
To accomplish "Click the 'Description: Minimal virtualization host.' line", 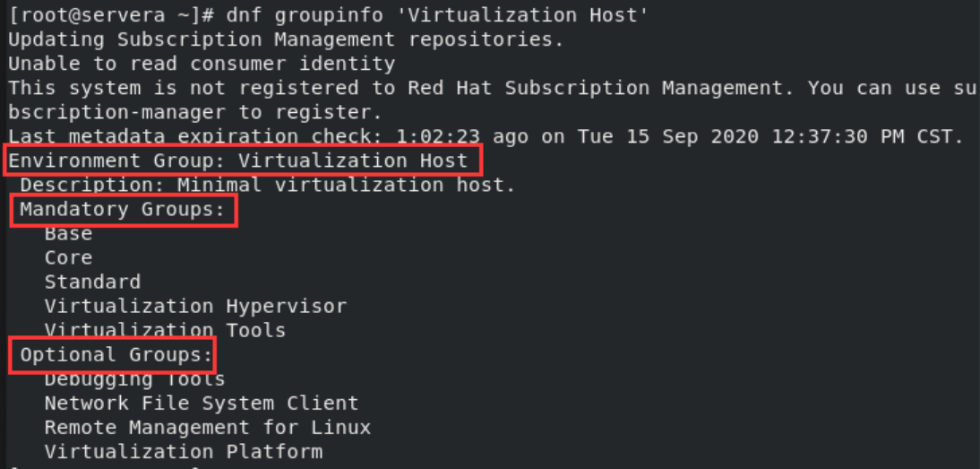I will point(268,185).
